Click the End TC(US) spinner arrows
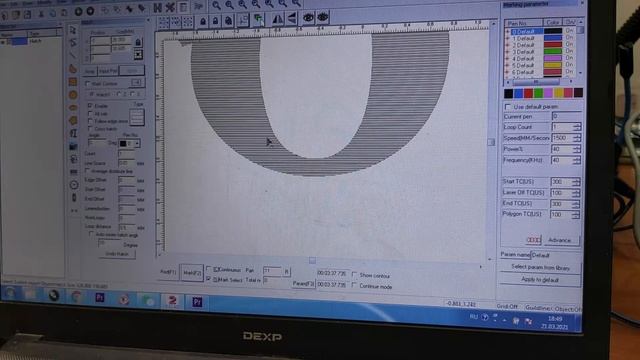Viewport: 640px width, 360px height. tap(576, 203)
